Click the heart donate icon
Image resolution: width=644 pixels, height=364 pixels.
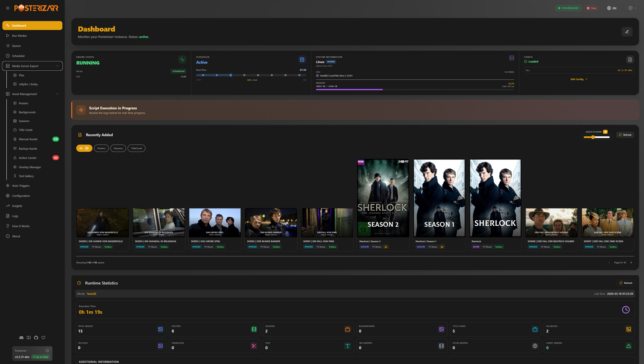pyautogui.click(x=43, y=338)
